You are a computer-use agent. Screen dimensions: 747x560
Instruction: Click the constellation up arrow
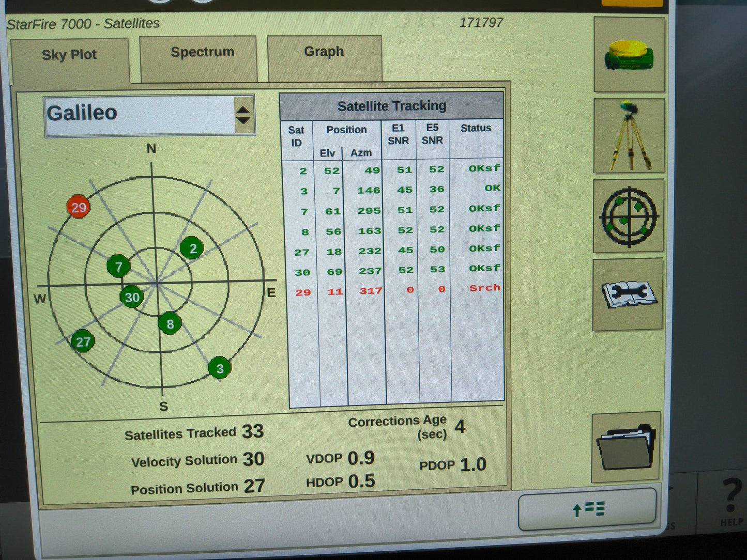tap(242, 108)
